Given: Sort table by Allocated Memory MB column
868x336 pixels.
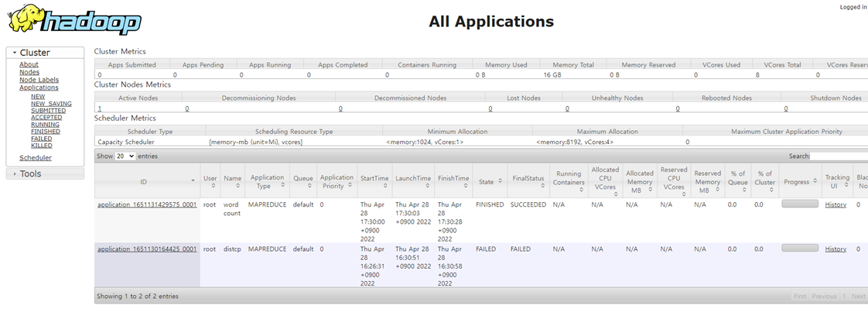Looking at the screenshot, I should tap(639, 181).
